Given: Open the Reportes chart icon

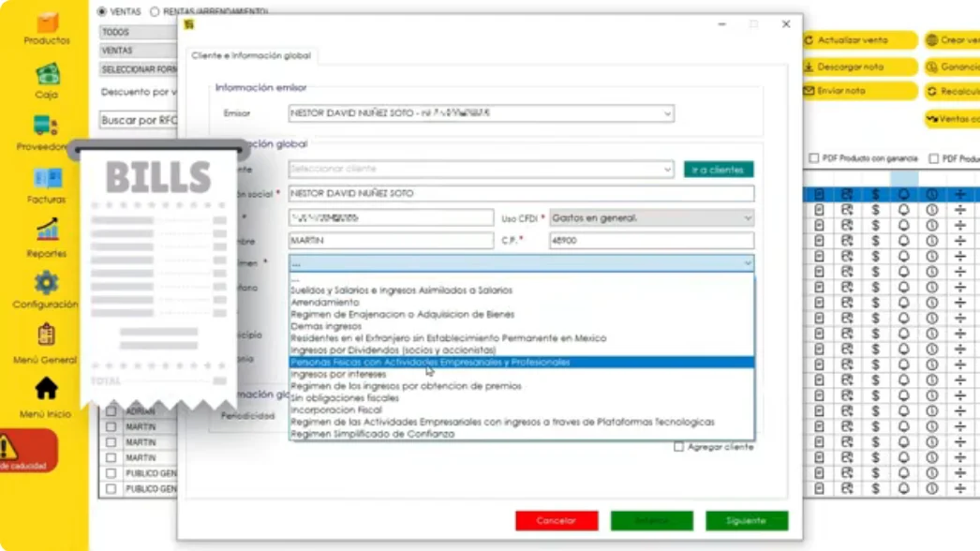Looking at the screenshot, I should (47, 231).
